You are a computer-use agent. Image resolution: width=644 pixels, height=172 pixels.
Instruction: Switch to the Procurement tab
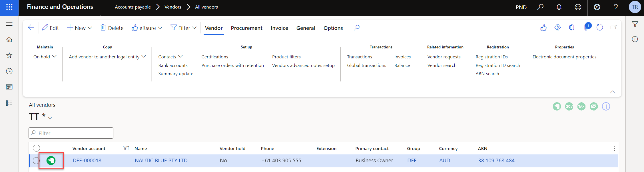(x=247, y=28)
